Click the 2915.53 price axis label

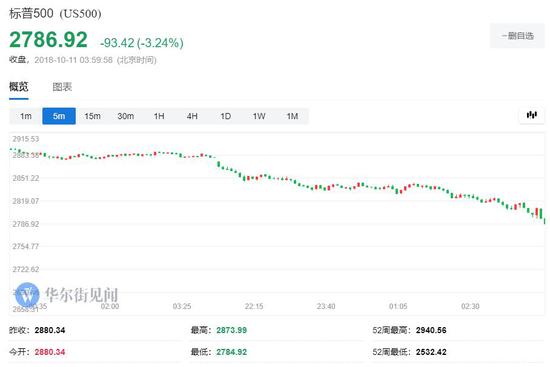pos(26,139)
